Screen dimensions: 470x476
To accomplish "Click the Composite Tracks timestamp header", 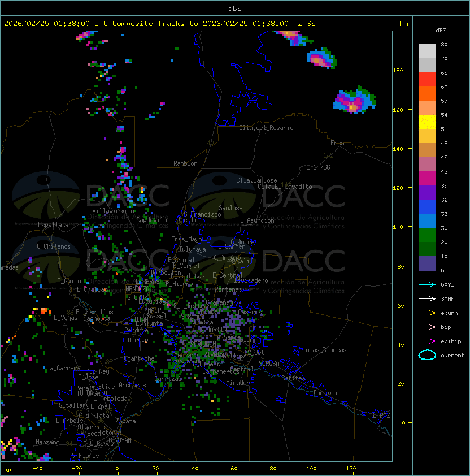I will [x=160, y=24].
